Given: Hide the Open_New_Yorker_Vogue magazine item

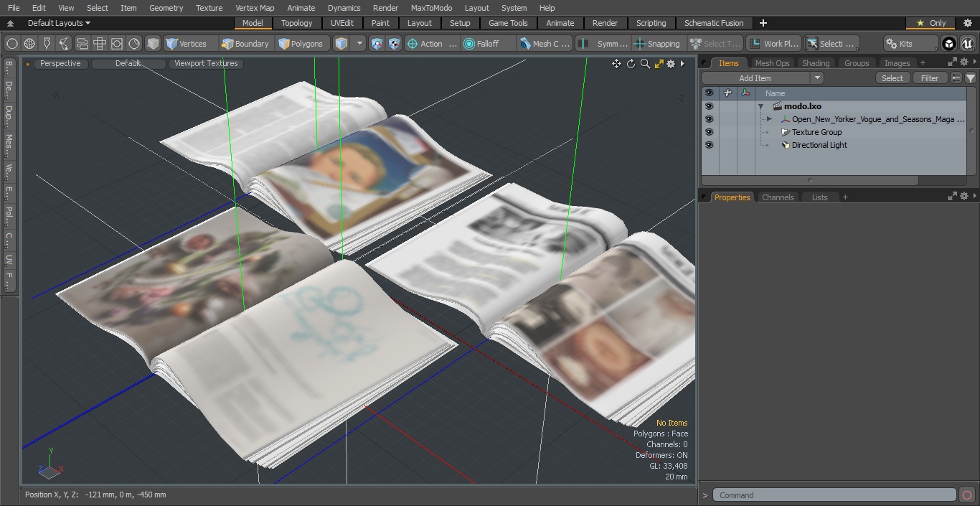Looking at the screenshot, I should click(x=709, y=119).
